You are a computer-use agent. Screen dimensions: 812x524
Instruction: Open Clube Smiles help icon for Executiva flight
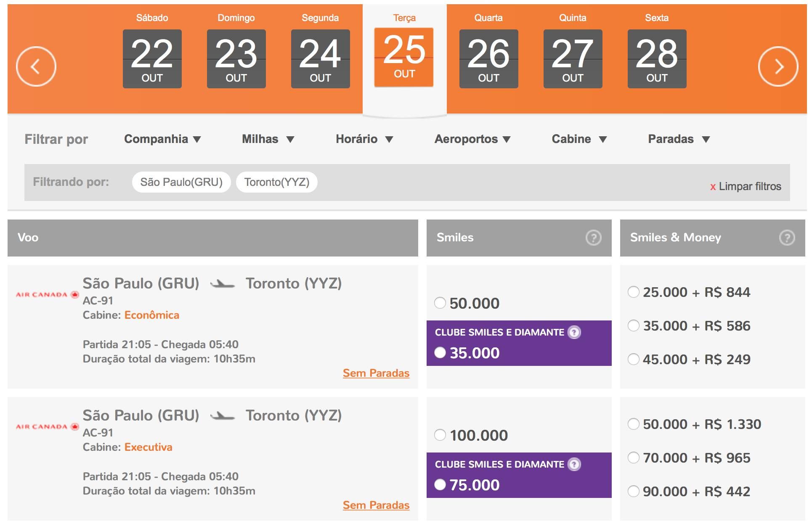tap(574, 464)
